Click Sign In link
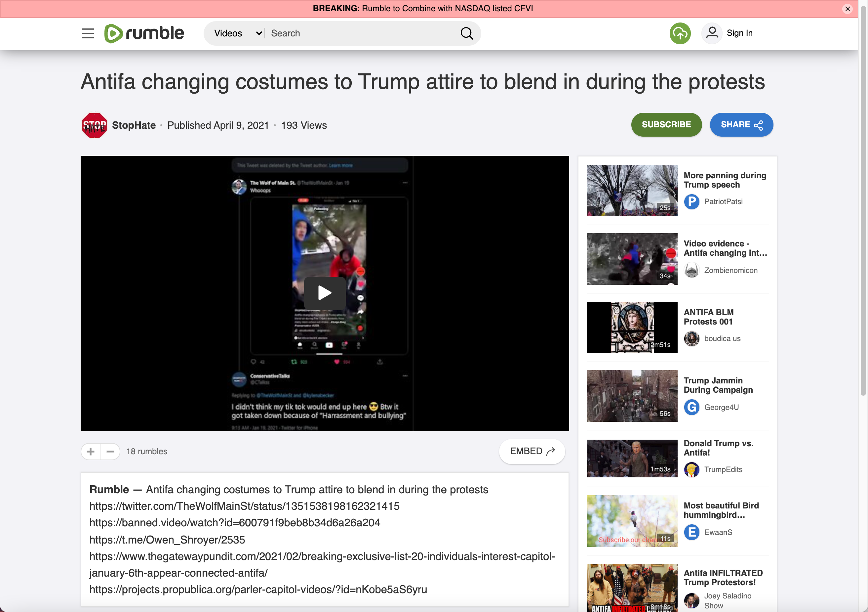This screenshot has height=612, width=868. 739,33
